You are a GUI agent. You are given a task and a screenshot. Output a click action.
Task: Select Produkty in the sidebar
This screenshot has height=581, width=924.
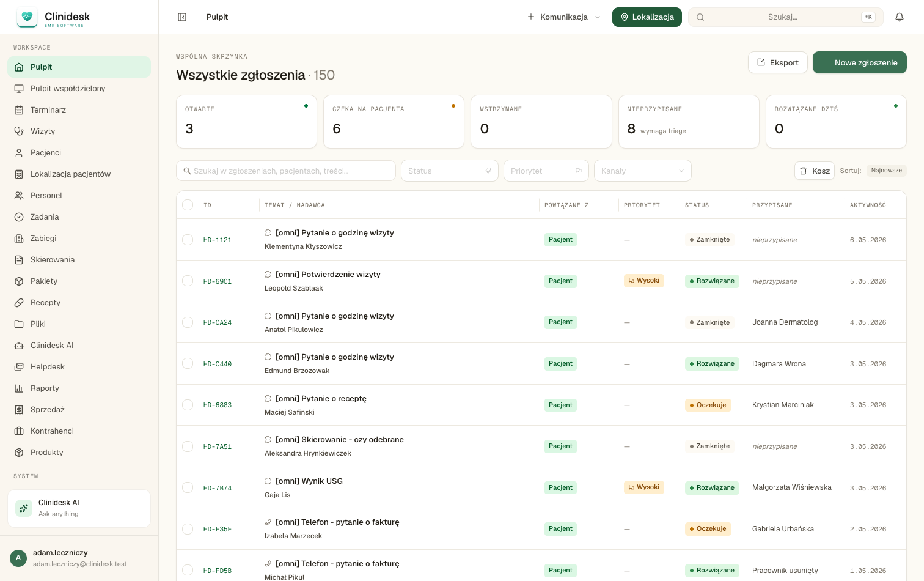pos(79,453)
